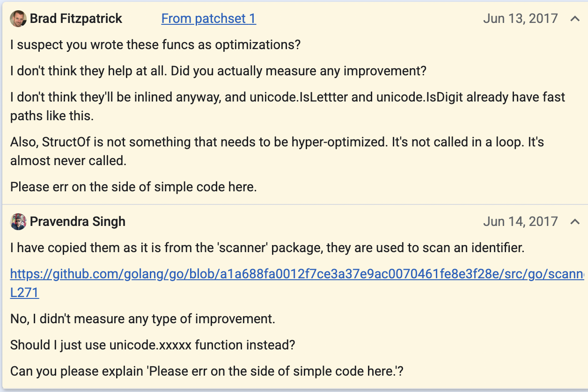Click 'Should I just use unicode.xxxxx function instead?'
588x392 pixels.
[153, 345]
